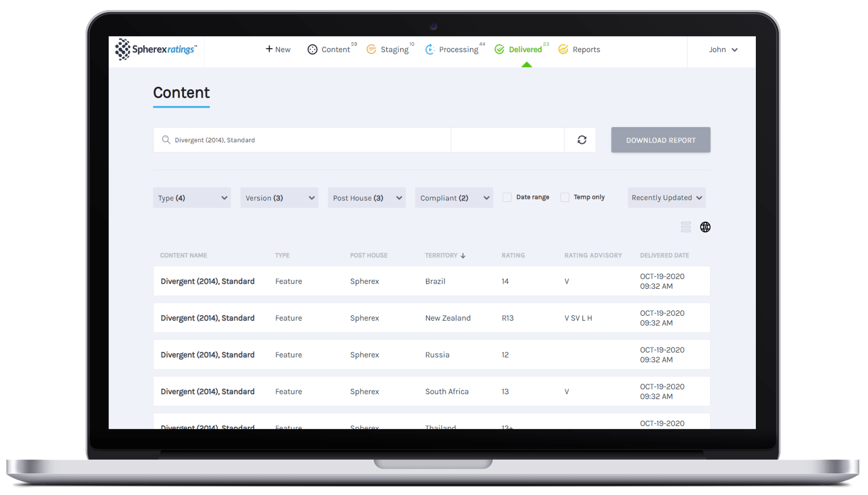Click the Territory sort arrow icon
The width and height of the screenshot is (868, 495).
click(463, 256)
